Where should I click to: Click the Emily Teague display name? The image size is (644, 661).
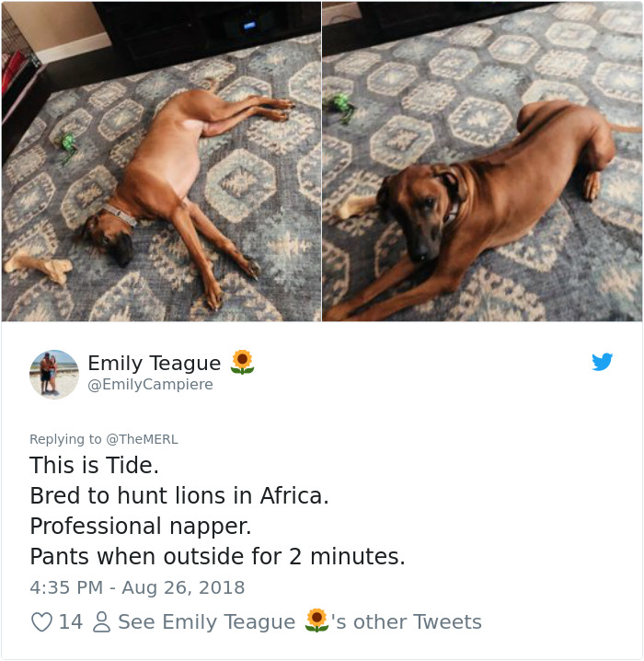click(x=154, y=364)
